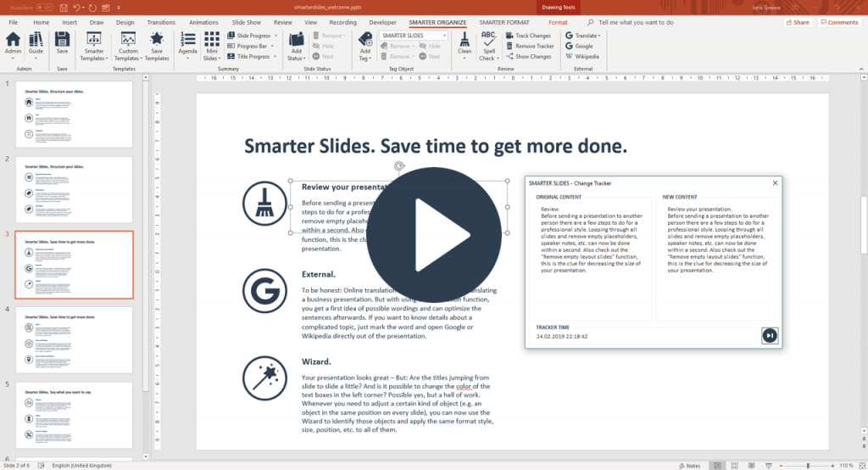This screenshot has width=868, height=470.
Task: Switch to Reading View in status bar
Action: pyautogui.click(x=751, y=466)
